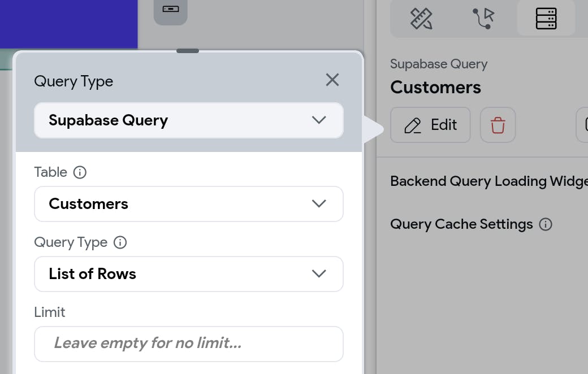
Task: Open the actions flow tab
Action: (x=483, y=19)
